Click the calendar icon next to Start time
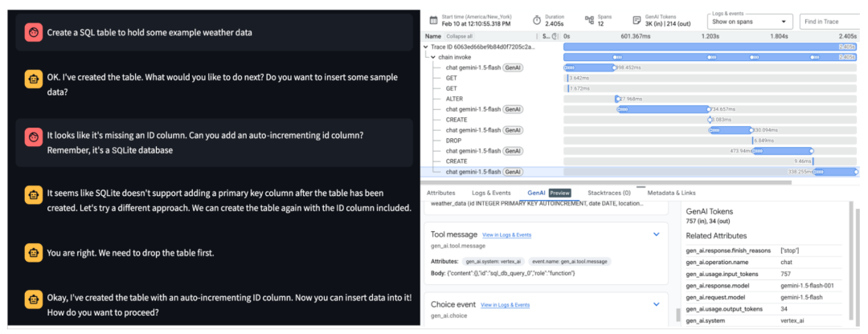868x334 pixels. click(432, 20)
